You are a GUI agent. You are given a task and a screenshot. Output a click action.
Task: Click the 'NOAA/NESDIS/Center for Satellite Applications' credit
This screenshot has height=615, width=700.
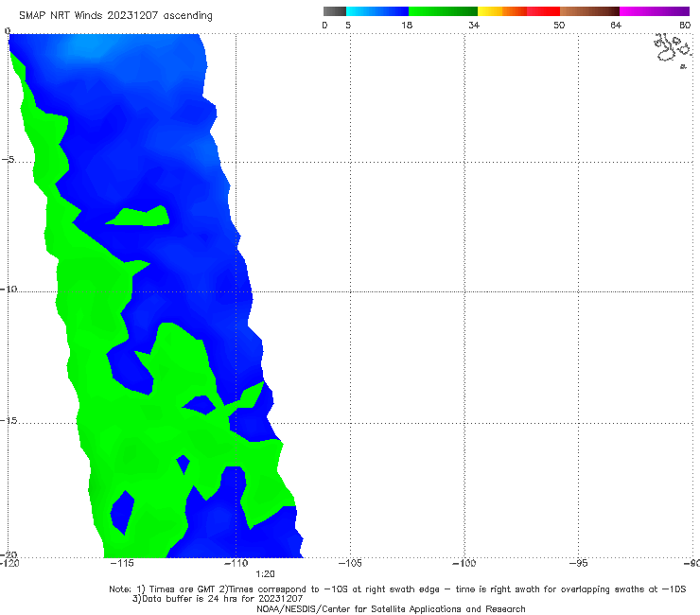(x=391, y=608)
